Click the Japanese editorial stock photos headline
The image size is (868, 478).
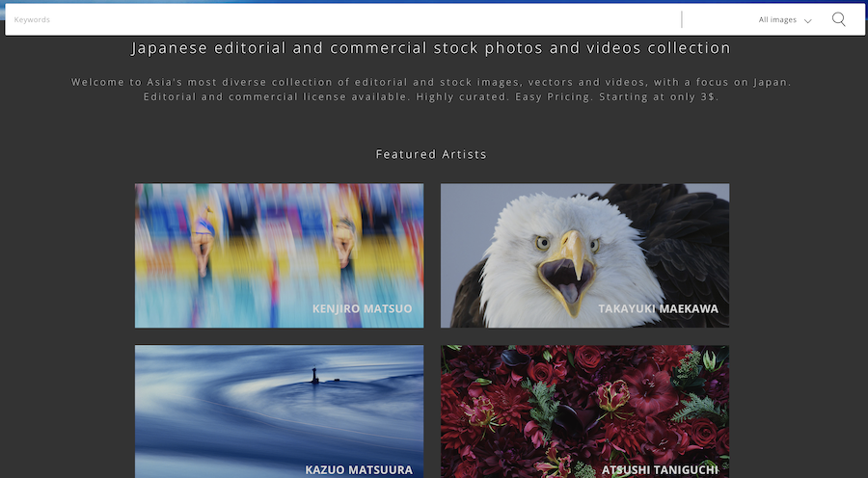(x=431, y=48)
